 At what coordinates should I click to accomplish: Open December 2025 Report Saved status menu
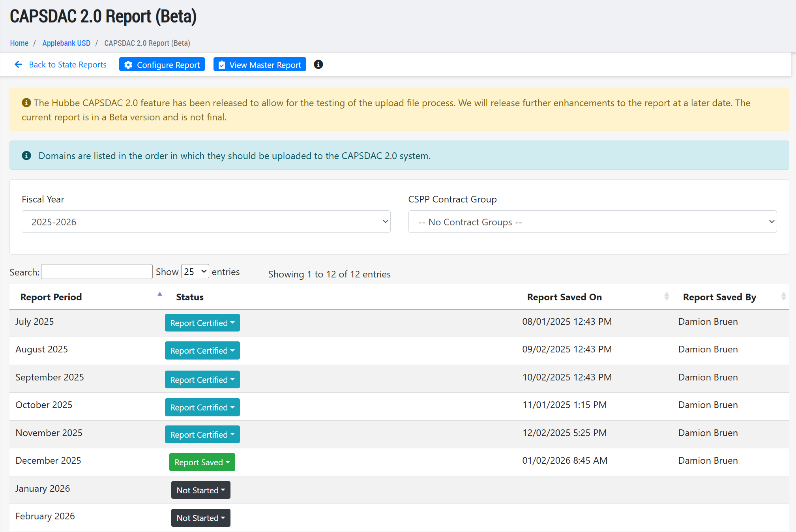202,462
